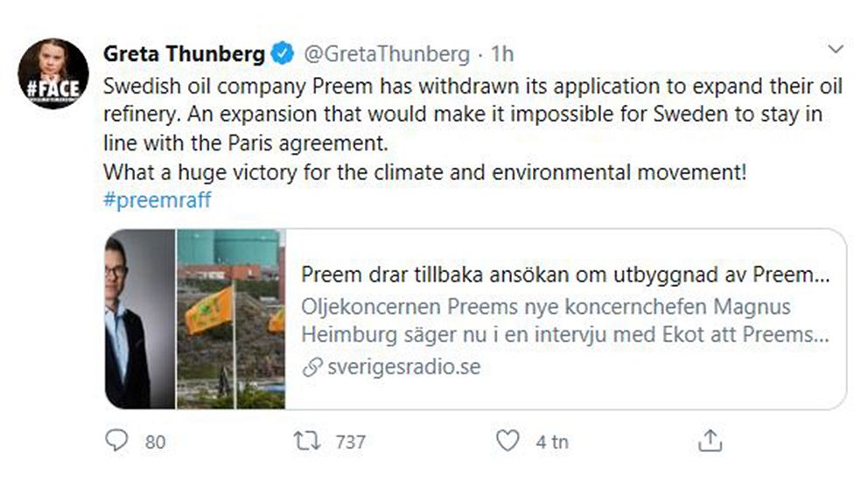Screen dimensions: 868x488
Task: Open the #preemraff hashtag
Action: coord(157,199)
